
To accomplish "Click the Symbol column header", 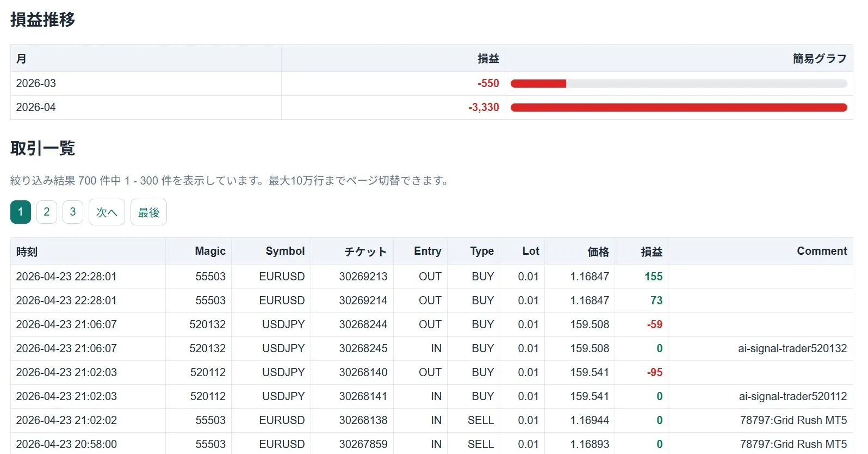I will pyautogui.click(x=285, y=251).
